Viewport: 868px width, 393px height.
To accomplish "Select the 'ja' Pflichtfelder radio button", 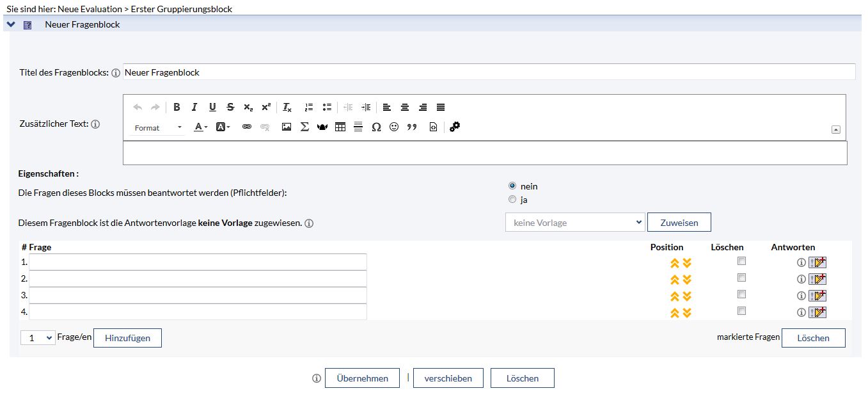I will (512, 200).
